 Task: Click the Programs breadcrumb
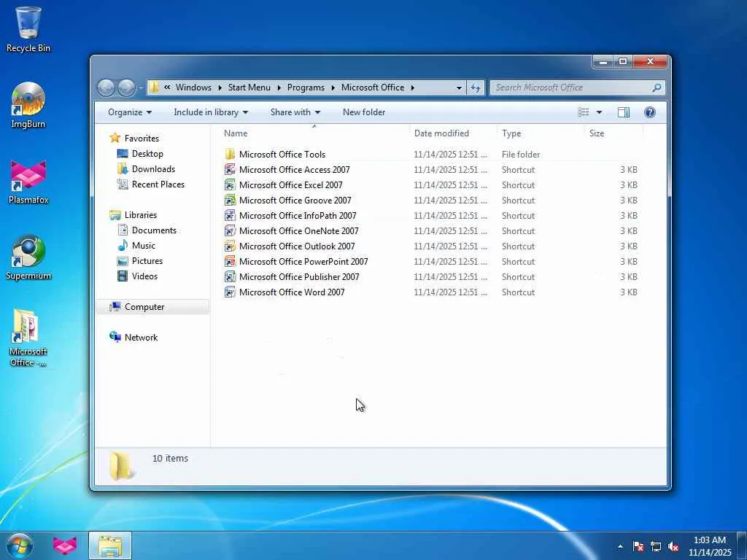click(x=306, y=87)
